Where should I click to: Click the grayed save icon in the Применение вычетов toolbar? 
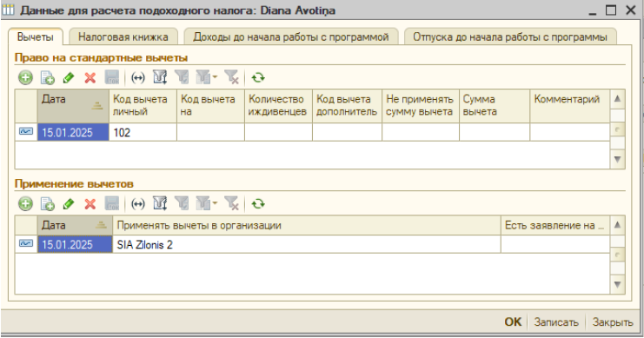(x=112, y=203)
